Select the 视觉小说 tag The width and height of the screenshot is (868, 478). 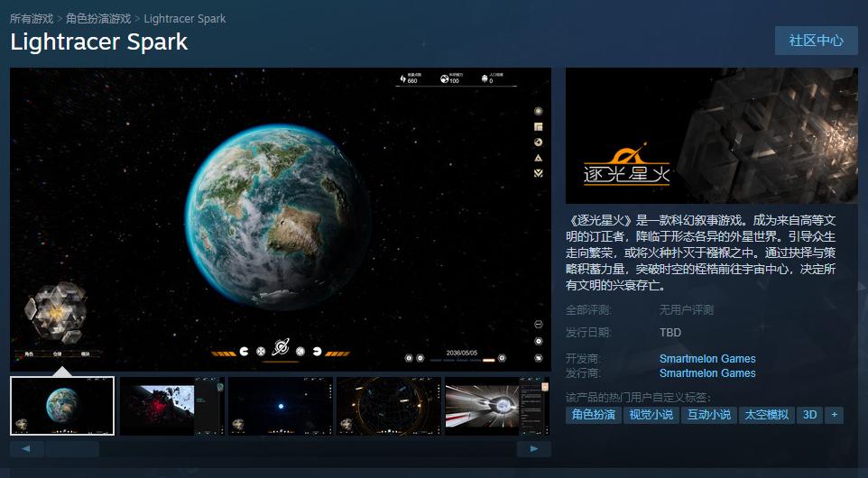click(x=651, y=415)
